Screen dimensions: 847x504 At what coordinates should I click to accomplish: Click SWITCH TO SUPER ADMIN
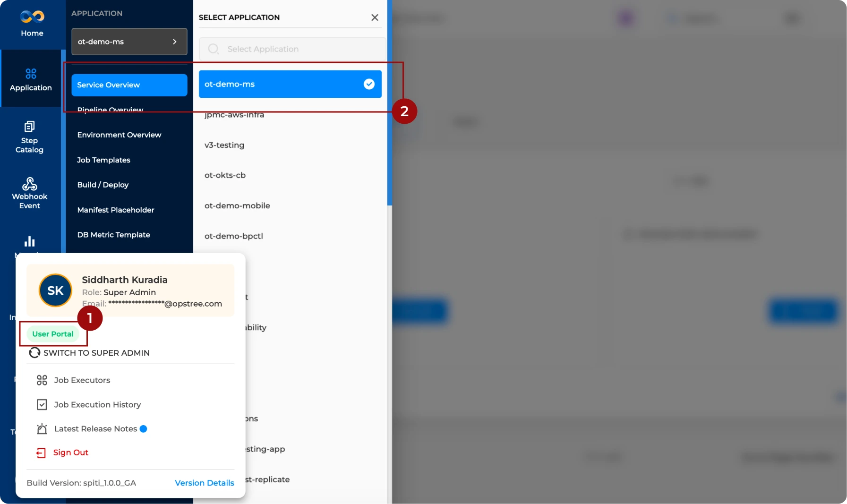pos(96,353)
